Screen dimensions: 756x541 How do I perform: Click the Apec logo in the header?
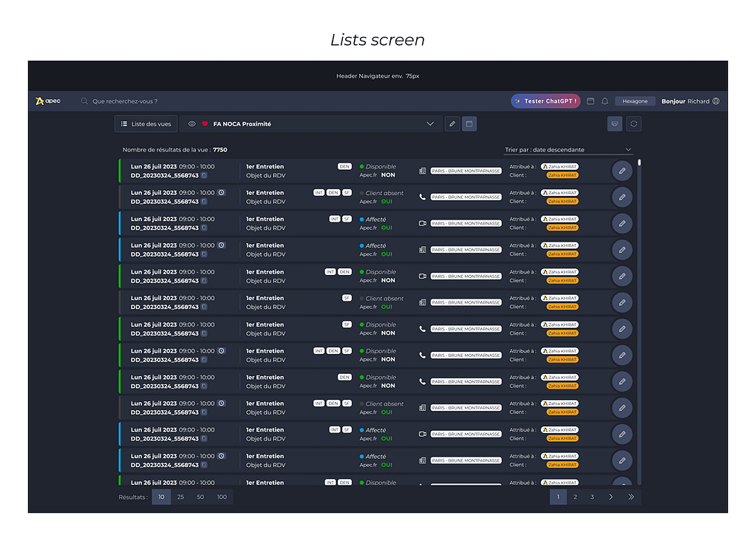(47, 101)
